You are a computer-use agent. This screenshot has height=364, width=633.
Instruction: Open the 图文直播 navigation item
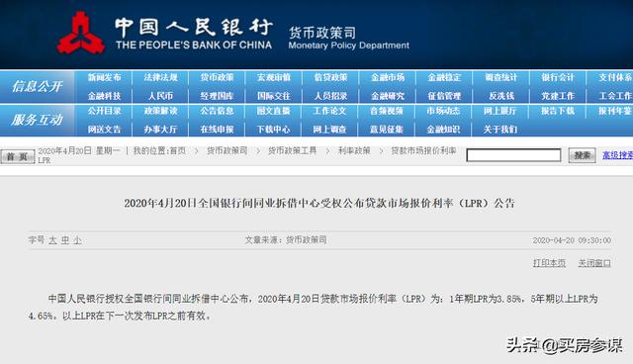coord(274,111)
